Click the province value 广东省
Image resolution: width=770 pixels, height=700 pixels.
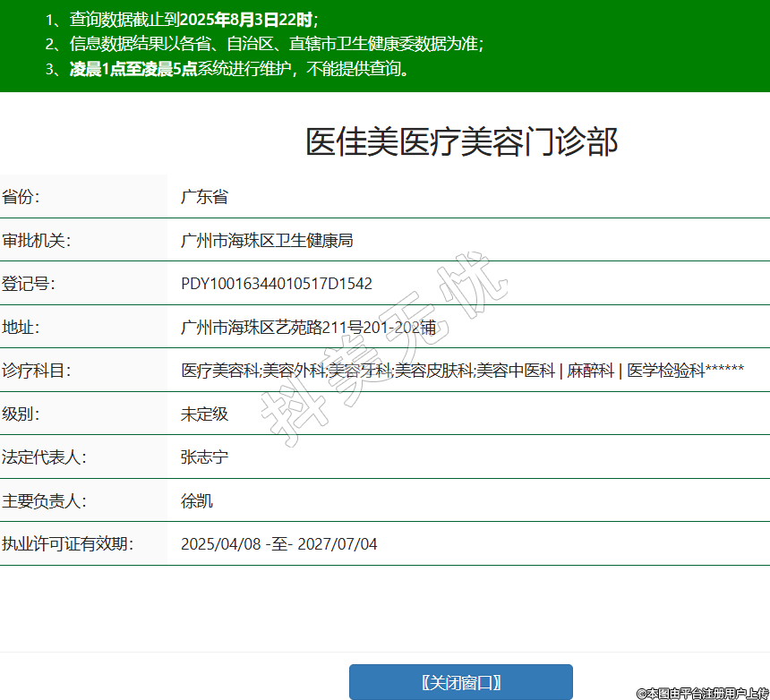click(x=204, y=197)
